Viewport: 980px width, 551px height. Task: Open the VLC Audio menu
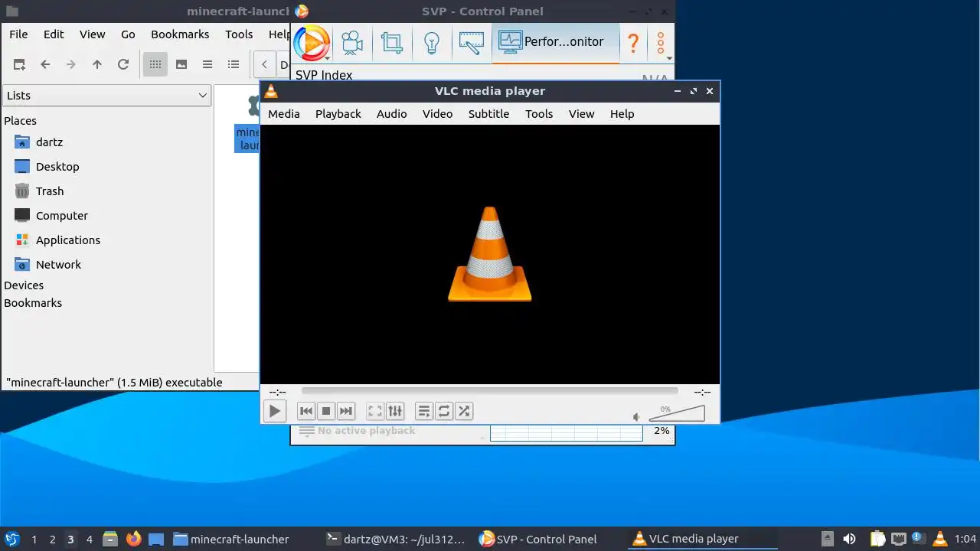pyautogui.click(x=392, y=113)
